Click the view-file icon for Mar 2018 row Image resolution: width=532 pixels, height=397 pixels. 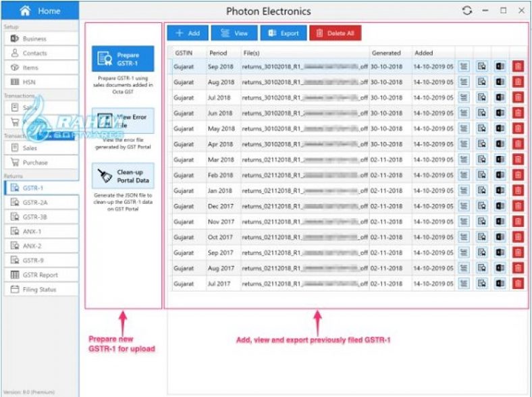coord(482,159)
